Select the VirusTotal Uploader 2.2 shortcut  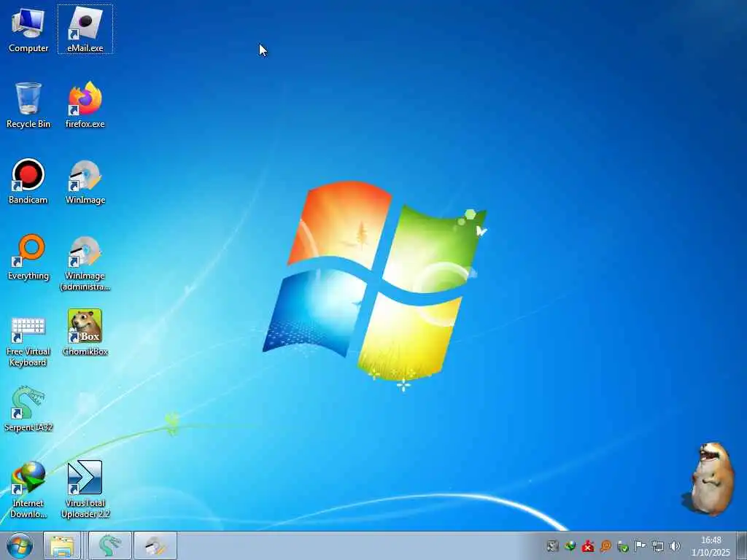point(85,489)
